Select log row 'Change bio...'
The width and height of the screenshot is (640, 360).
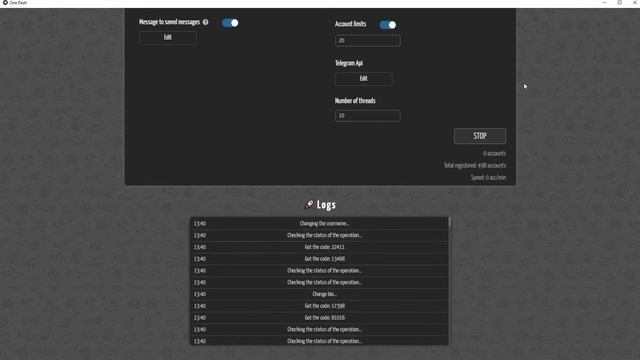point(319,294)
